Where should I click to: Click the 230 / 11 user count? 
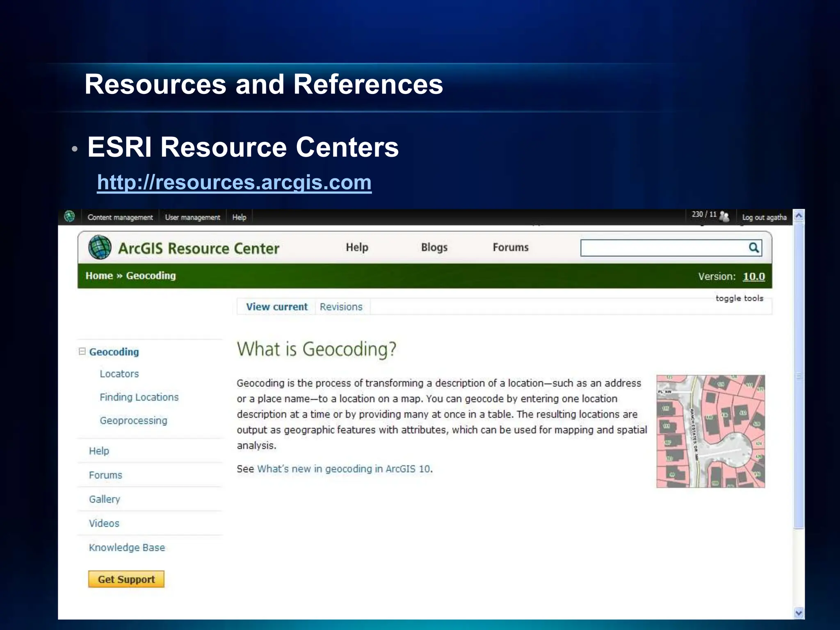[704, 215]
